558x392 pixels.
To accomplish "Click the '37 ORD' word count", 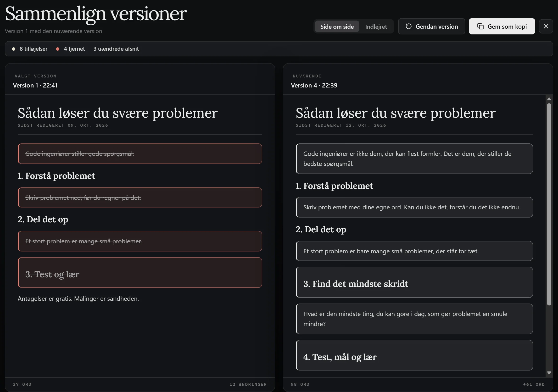I will [x=22, y=384].
